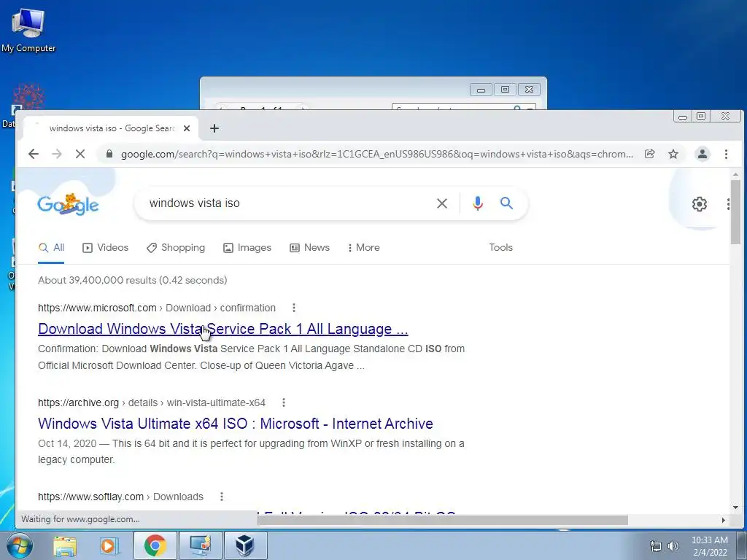Start voice search with the microphone

477,203
